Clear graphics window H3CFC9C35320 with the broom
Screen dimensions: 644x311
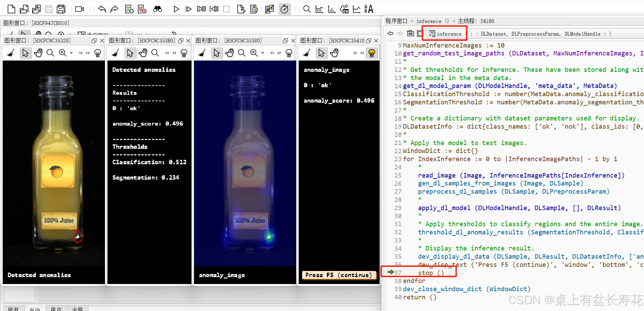pos(11,53)
